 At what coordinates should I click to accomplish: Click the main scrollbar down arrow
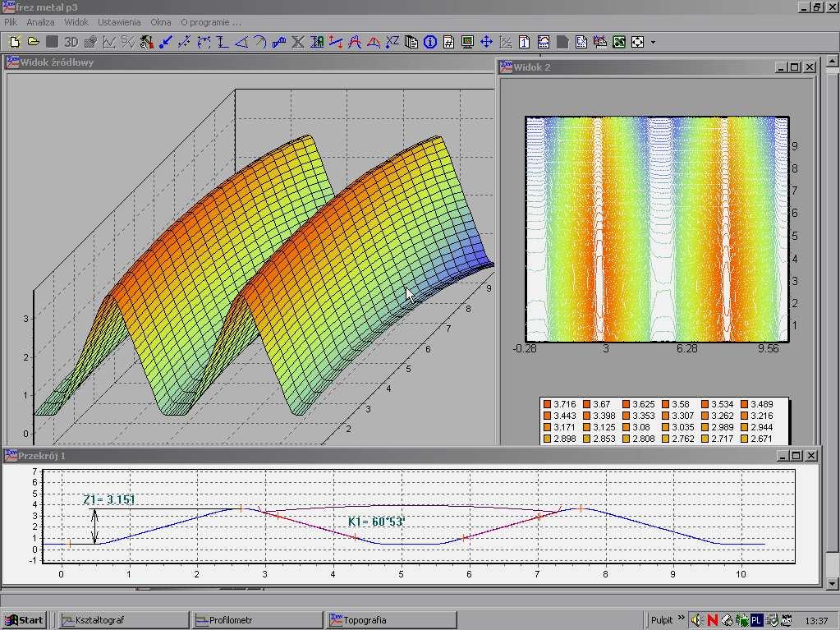[832, 583]
